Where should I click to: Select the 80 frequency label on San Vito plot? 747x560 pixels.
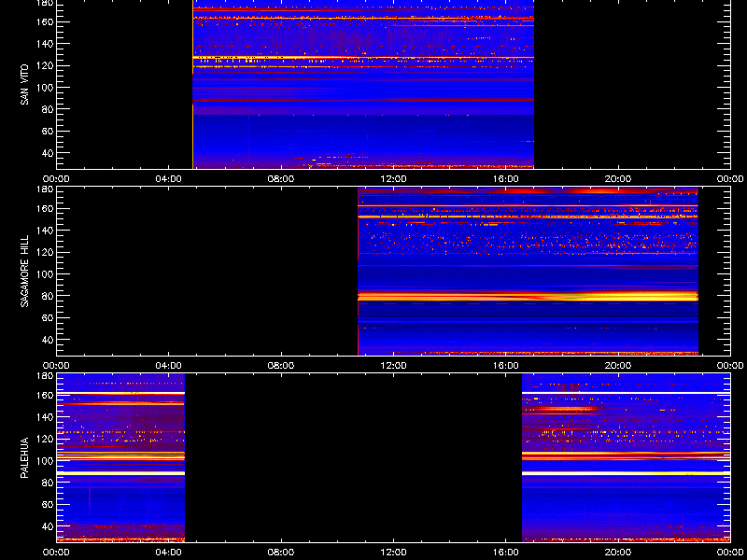pyautogui.click(x=47, y=109)
